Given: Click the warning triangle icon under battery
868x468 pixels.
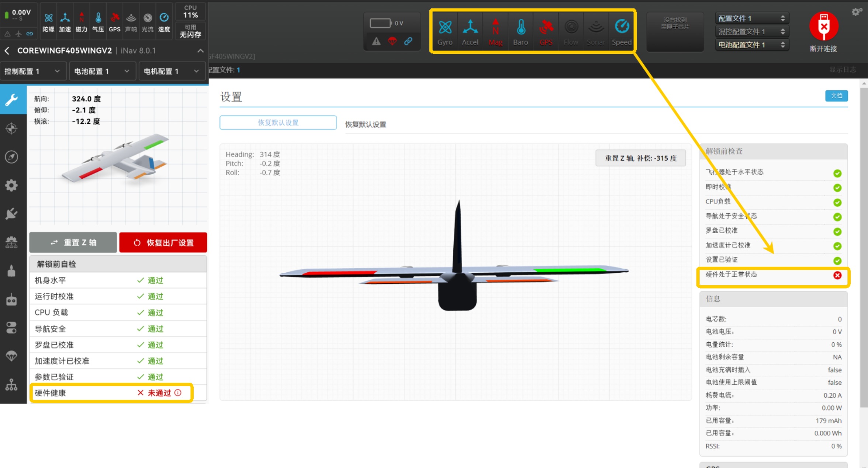Looking at the screenshot, I should (x=376, y=41).
